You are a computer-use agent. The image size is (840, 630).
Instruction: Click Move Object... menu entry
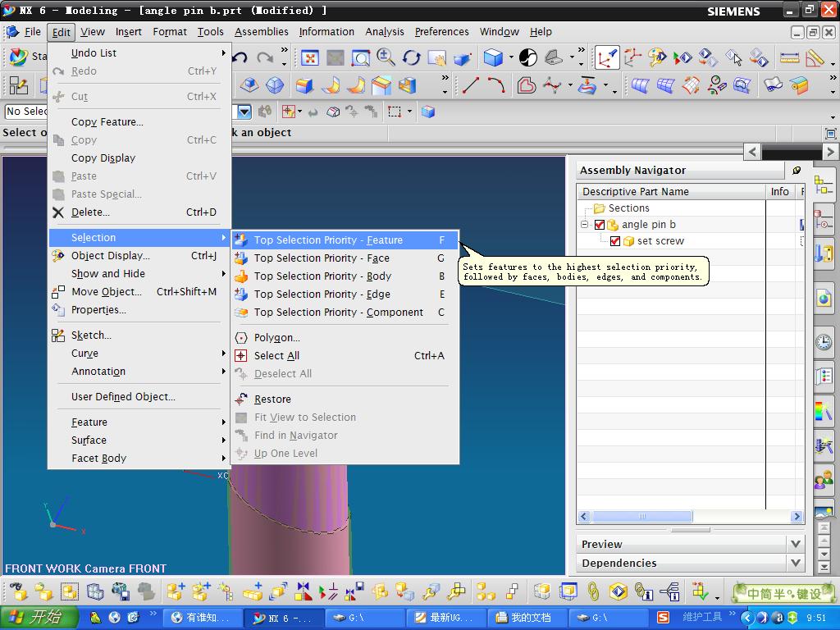[139, 292]
